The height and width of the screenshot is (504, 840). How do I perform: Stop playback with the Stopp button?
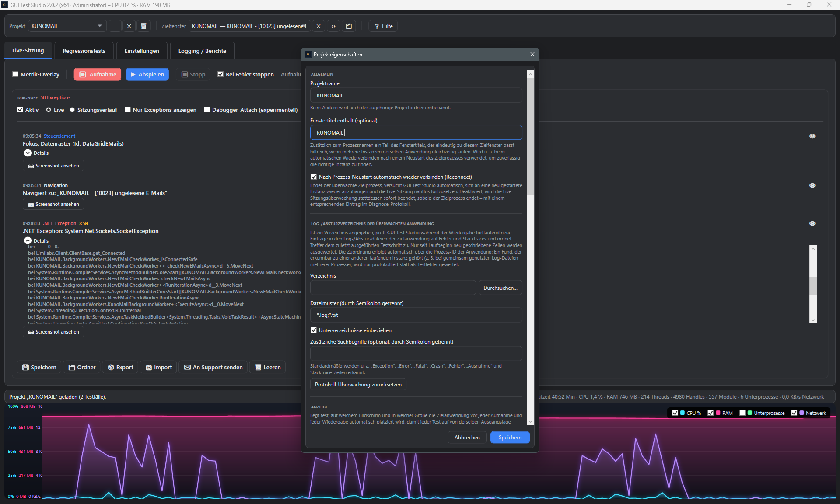point(193,74)
